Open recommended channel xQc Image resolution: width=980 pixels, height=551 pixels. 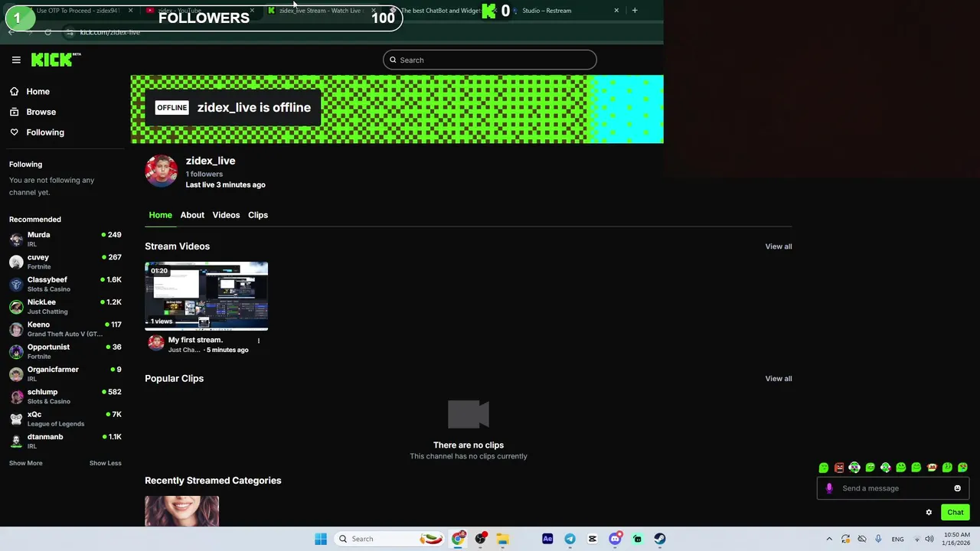[x=65, y=419]
